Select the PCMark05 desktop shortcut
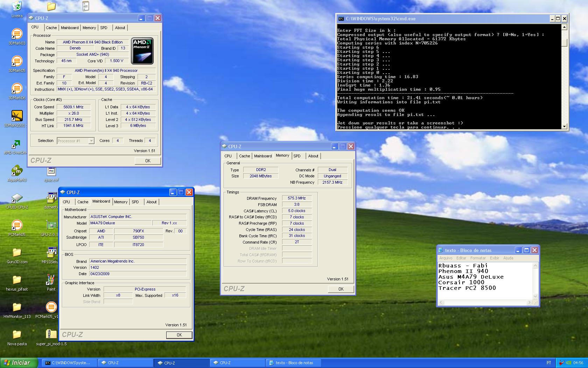This screenshot has width=588, height=368. [x=17, y=228]
